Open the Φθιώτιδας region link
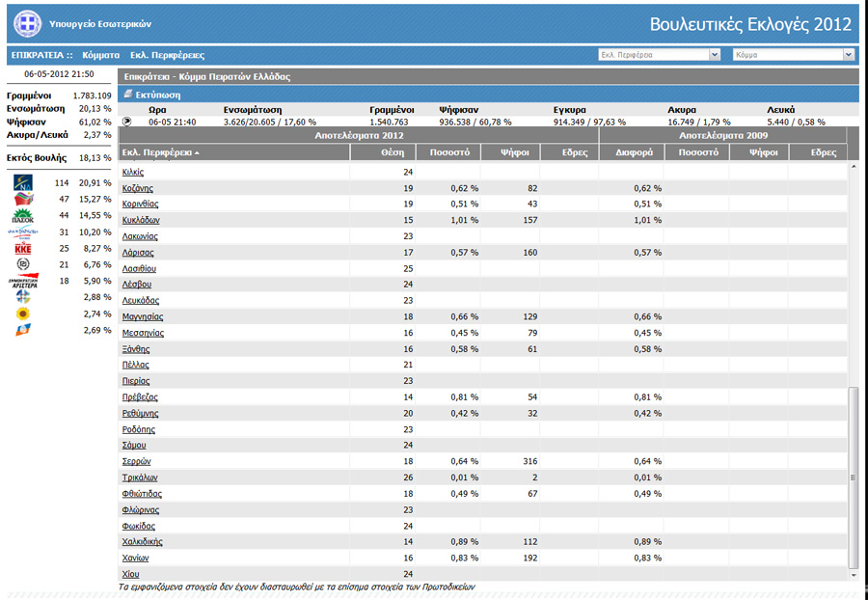The height and width of the screenshot is (600, 868). [x=142, y=494]
